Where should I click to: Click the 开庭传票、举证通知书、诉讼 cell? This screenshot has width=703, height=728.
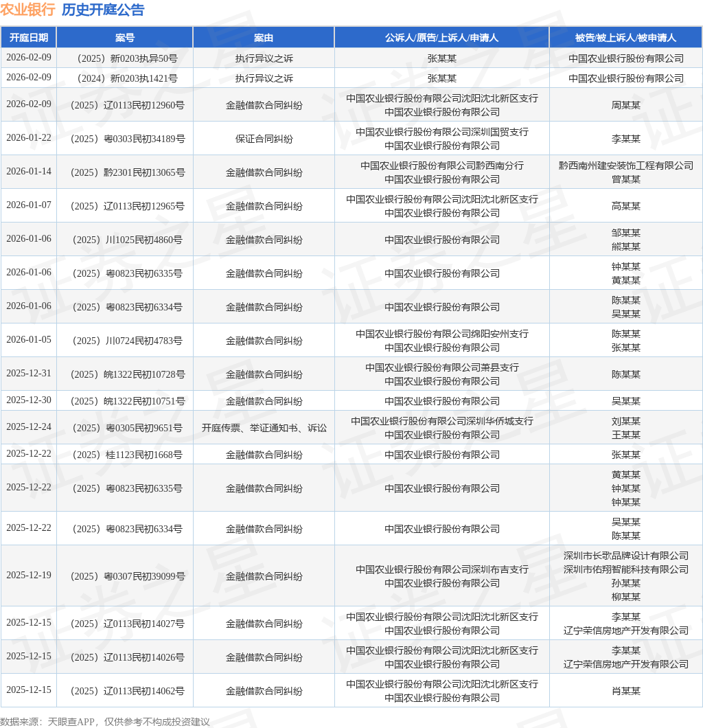pos(264,428)
